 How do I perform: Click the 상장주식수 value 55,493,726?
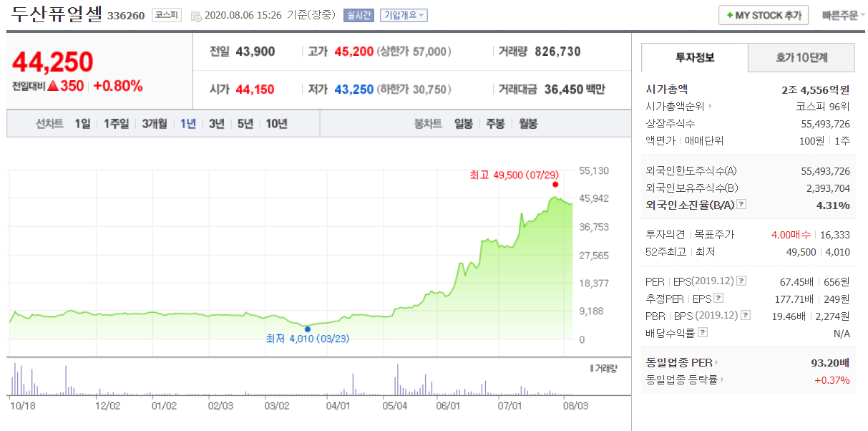tap(825, 124)
